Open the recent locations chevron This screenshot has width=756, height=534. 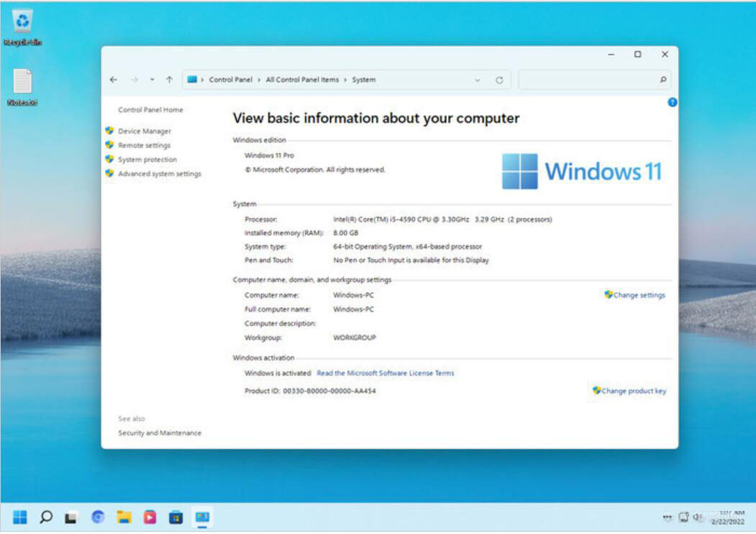[152, 80]
